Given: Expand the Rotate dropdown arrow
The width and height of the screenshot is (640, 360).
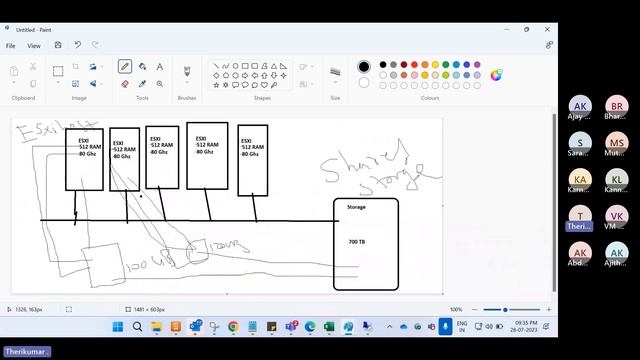Looking at the screenshot, I should [x=102, y=67].
